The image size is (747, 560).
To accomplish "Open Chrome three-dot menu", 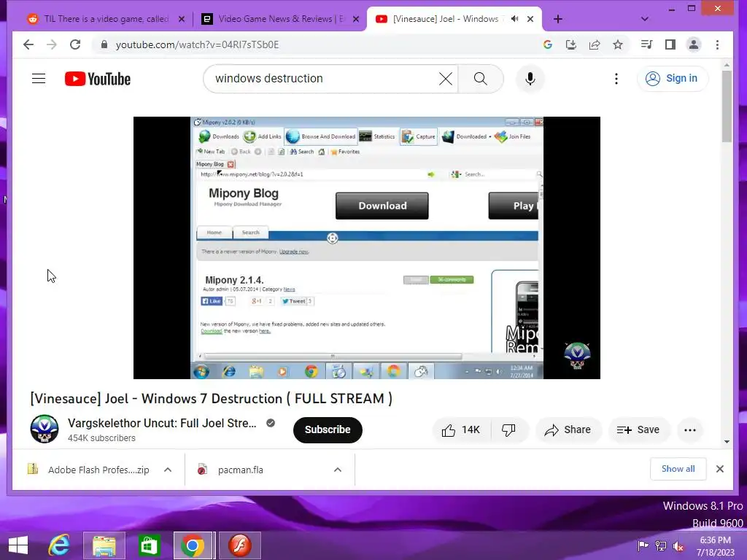I will [x=717, y=44].
